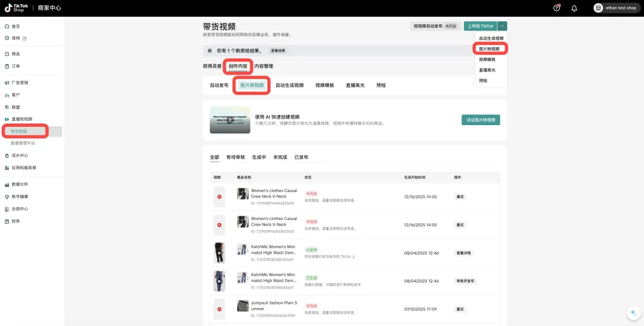Click the 数据分析 analytics chart icon

click(x=7, y=184)
